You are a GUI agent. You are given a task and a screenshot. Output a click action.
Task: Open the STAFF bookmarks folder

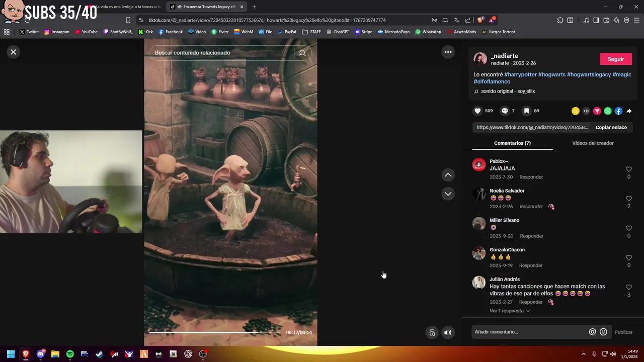coord(311,32)
